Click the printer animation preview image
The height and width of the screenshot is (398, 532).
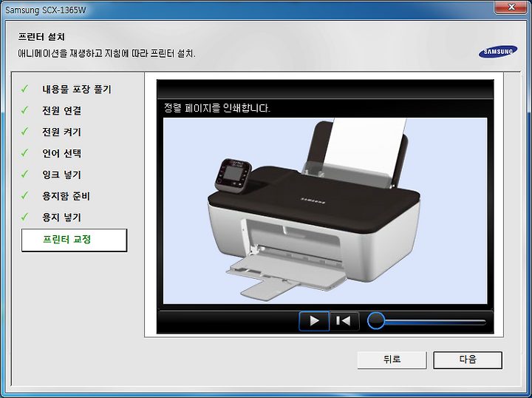pos(325,211)
